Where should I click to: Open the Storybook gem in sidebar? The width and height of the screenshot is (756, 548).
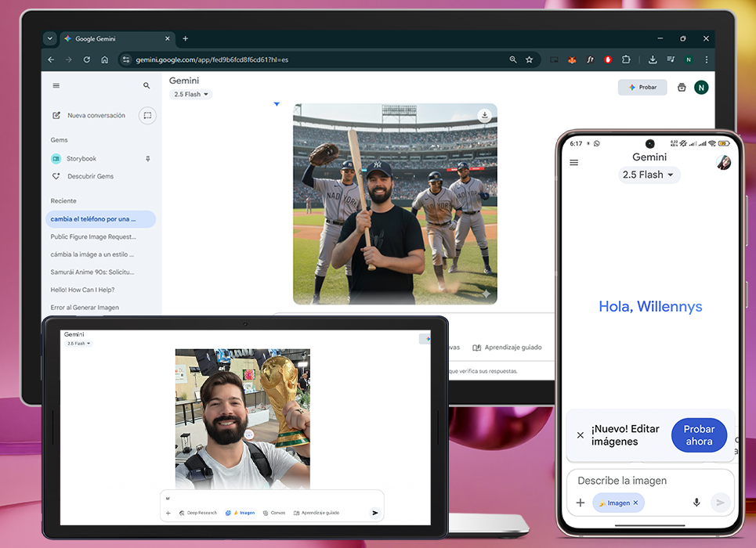81,159
